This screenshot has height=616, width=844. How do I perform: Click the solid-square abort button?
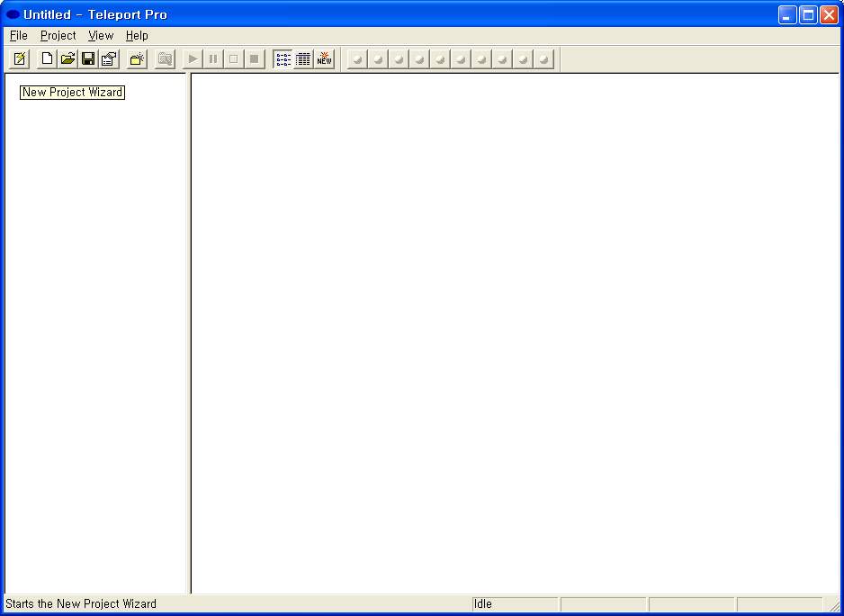click(x=255, y=59)
